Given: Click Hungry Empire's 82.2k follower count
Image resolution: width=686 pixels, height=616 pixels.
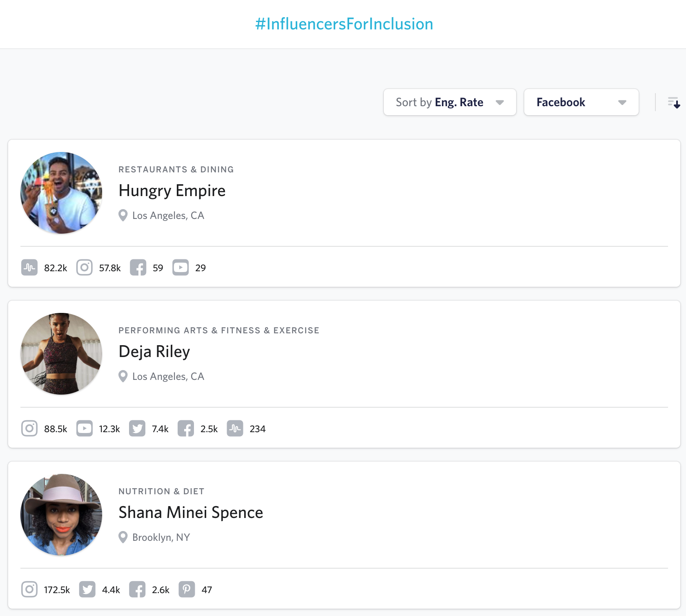Looking at the screenshot, I should pyautogui.click(x=56, y=268).
